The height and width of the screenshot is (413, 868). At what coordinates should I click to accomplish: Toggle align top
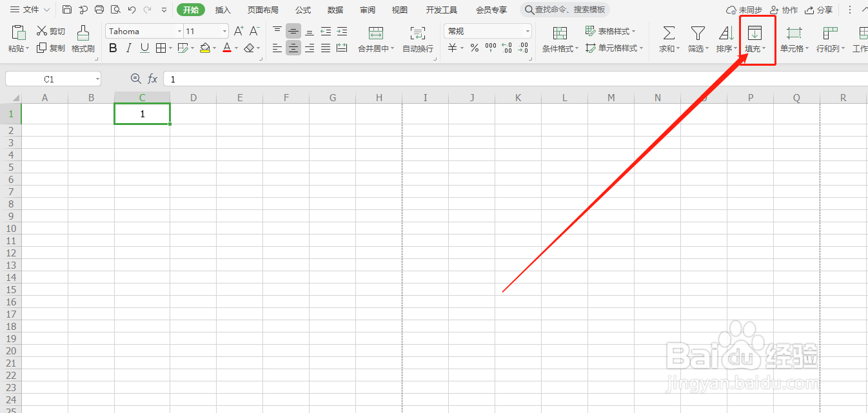coord(277,31)
